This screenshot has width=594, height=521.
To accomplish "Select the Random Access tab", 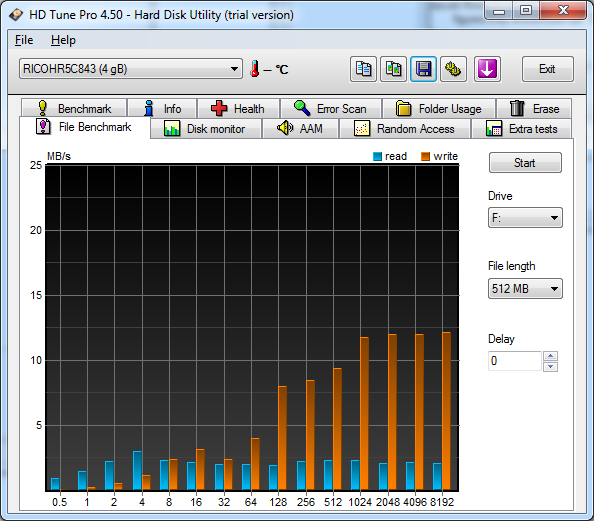I will pos(405,129).
